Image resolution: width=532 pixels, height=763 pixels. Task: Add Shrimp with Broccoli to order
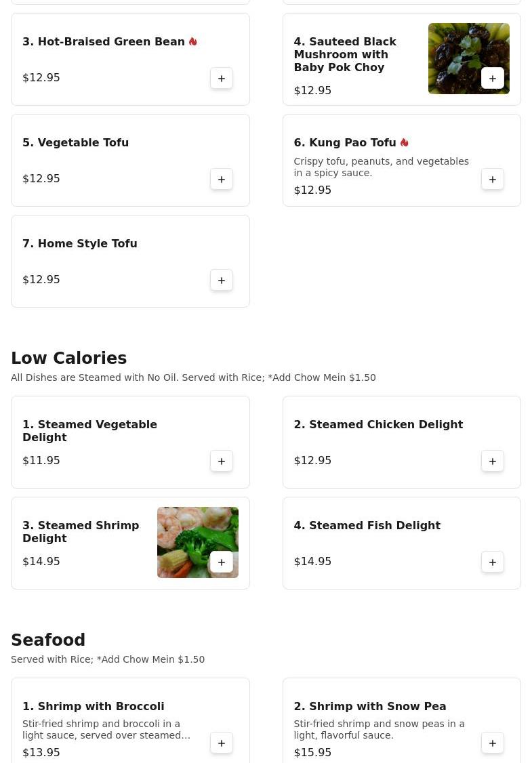222,743
